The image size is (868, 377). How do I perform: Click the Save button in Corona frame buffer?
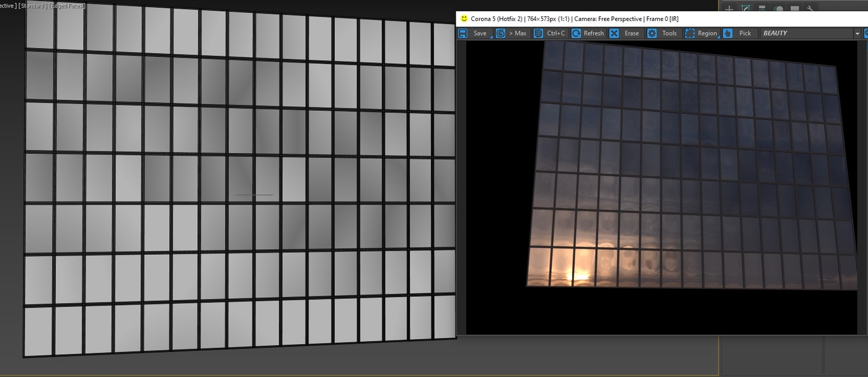pyautogui.click(x=475, y=33)
